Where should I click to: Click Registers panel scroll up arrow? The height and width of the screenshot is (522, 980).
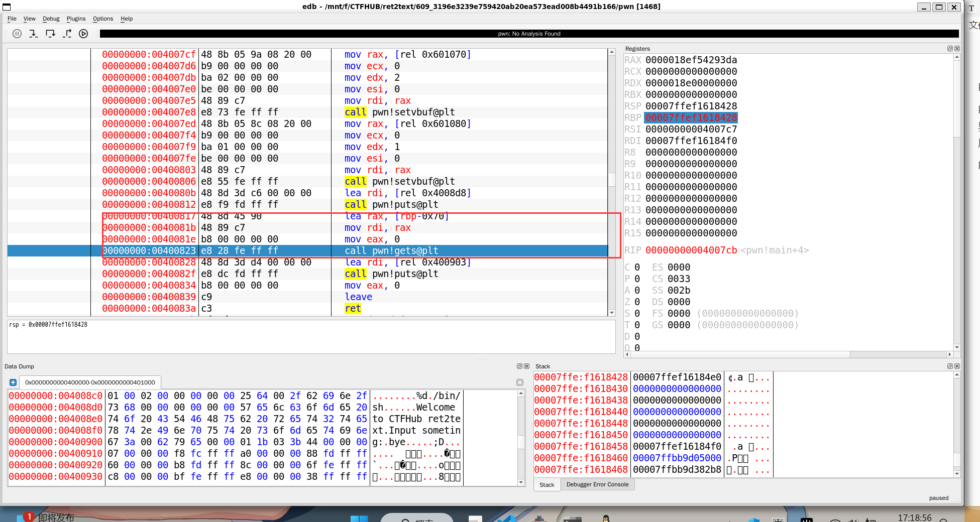957,57
